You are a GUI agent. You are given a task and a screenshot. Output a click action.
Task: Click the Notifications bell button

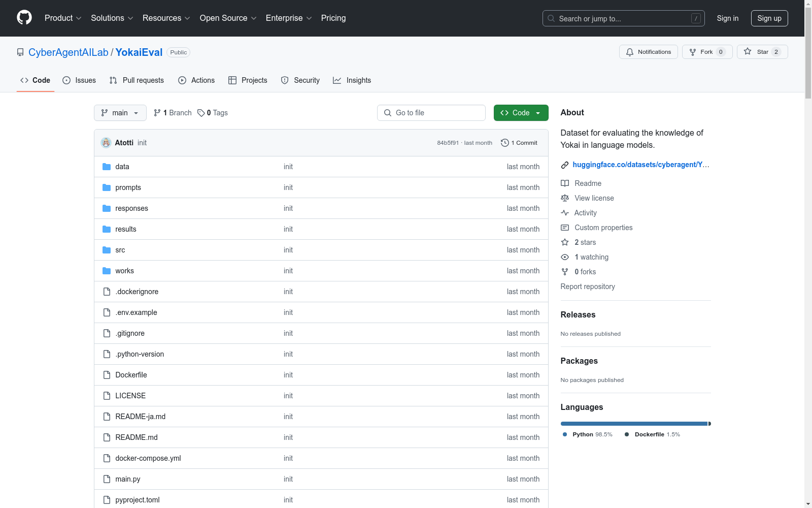tap(648, 52)
